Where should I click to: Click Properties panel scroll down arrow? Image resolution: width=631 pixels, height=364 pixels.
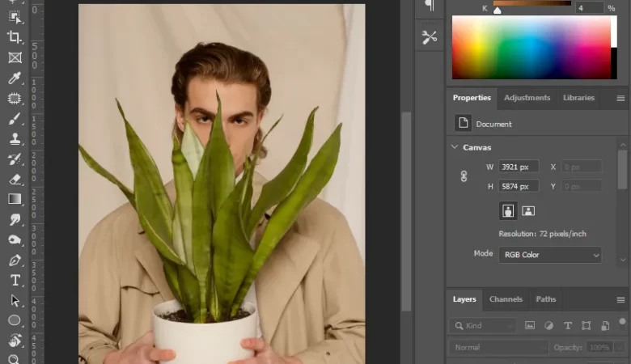(x=623, y=260)
